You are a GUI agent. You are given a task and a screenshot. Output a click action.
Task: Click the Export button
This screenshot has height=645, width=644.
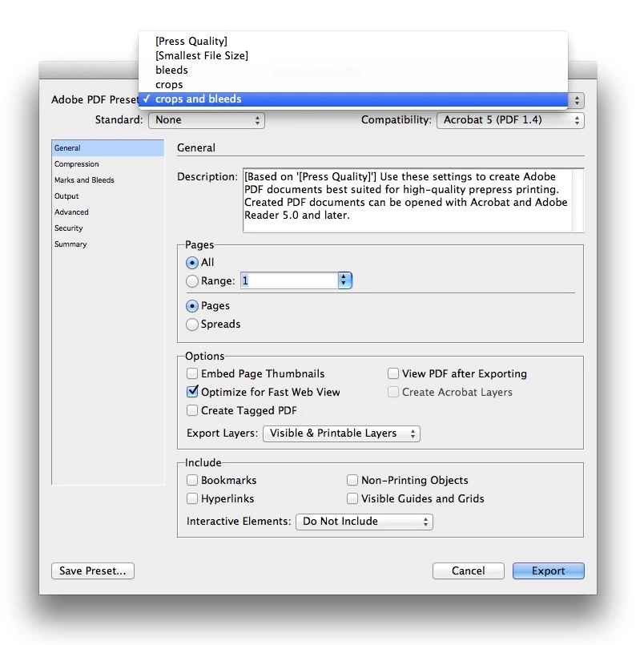[548, 571]
